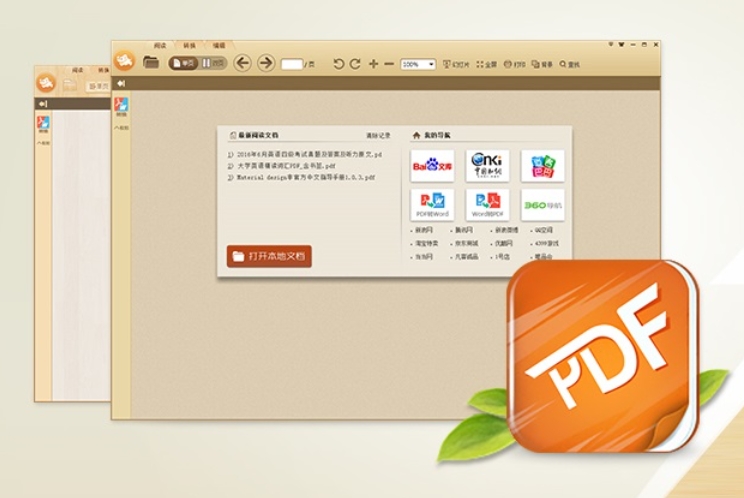
Task: Open the 1号店 link
Action: click(501, 257)
